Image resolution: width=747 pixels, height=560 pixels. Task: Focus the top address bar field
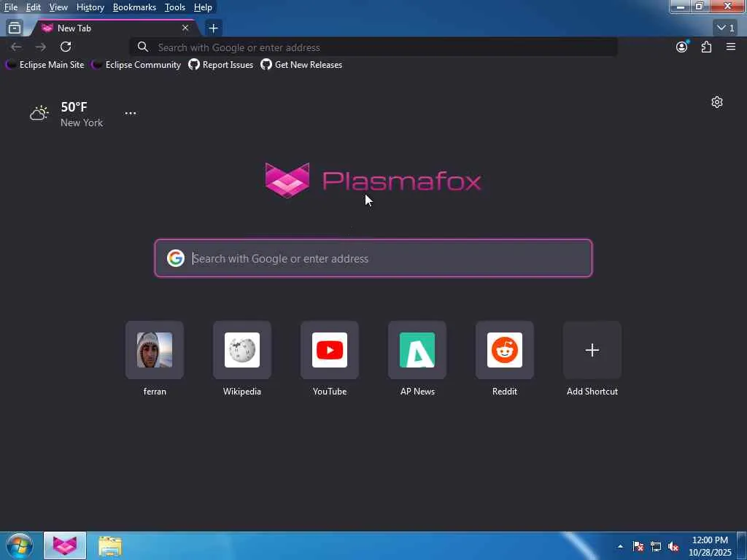tap(374, 47)
